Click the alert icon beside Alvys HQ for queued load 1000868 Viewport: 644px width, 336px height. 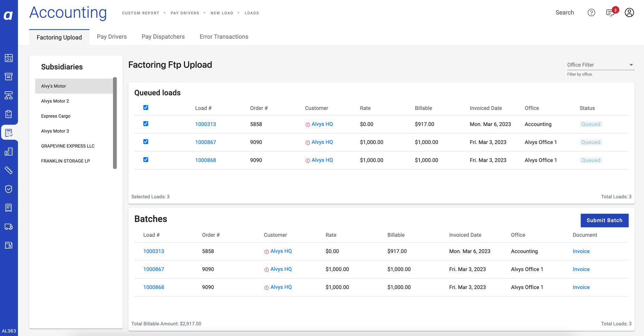coord(308,161)
